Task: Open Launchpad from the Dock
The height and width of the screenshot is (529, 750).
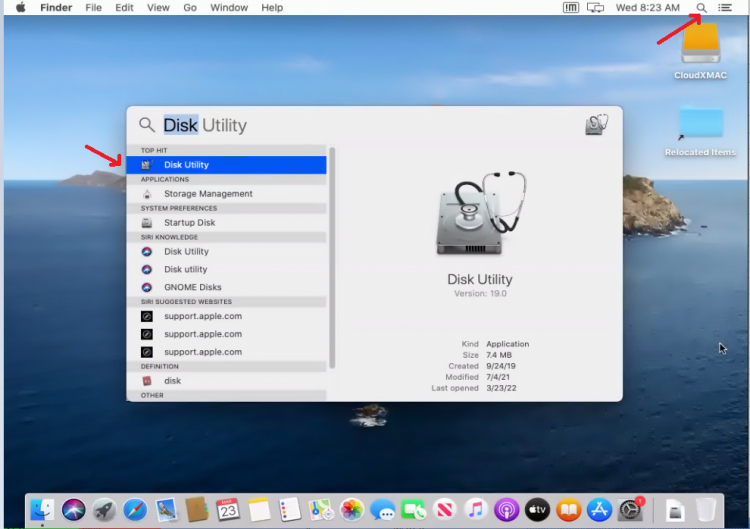Action: pyautogui.click(x=104, y=509)
